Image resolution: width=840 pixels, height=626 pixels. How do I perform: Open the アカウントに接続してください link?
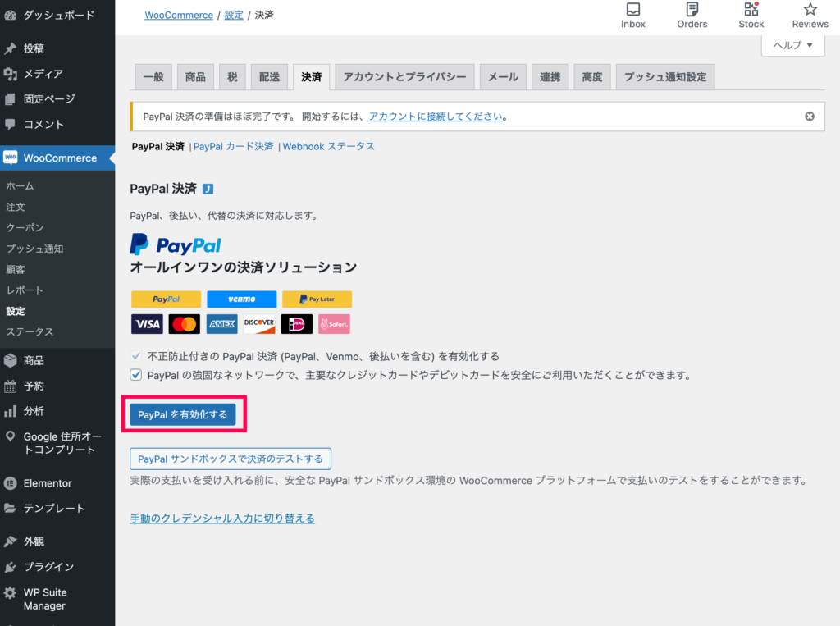pos(436,117)
